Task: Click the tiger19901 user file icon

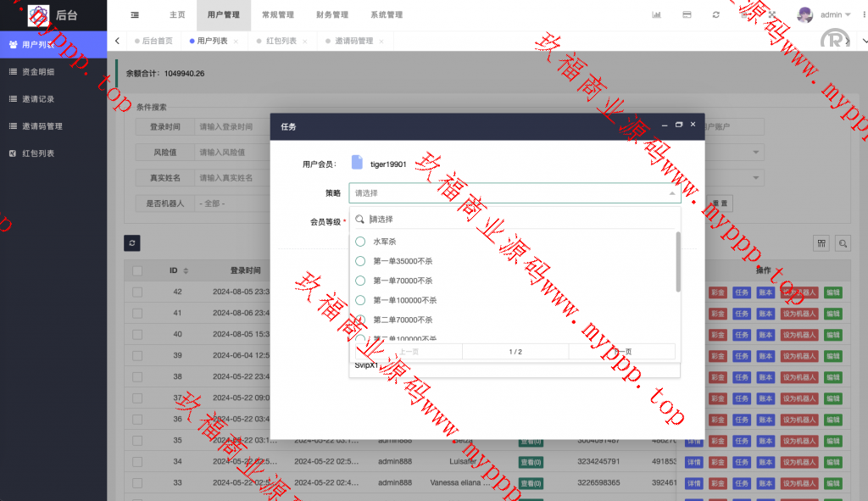Action: click(x=357, y=163)
